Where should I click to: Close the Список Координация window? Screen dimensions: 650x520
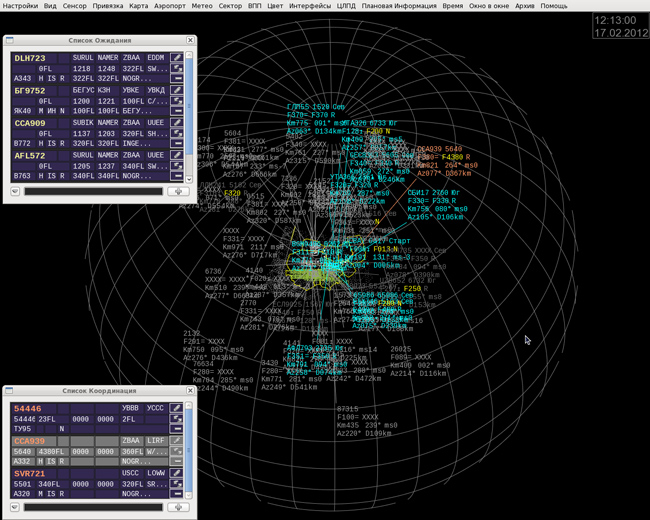(x=190, y=391)
